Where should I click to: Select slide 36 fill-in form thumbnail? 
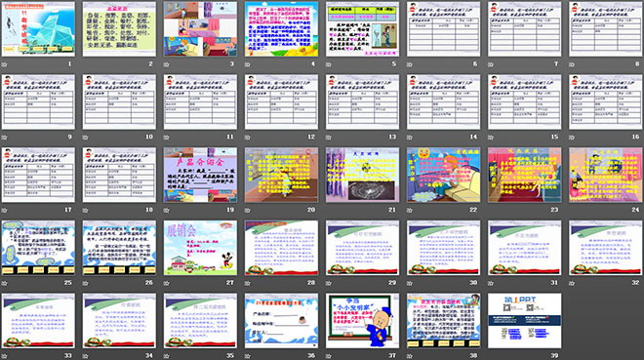coord(281,321)
